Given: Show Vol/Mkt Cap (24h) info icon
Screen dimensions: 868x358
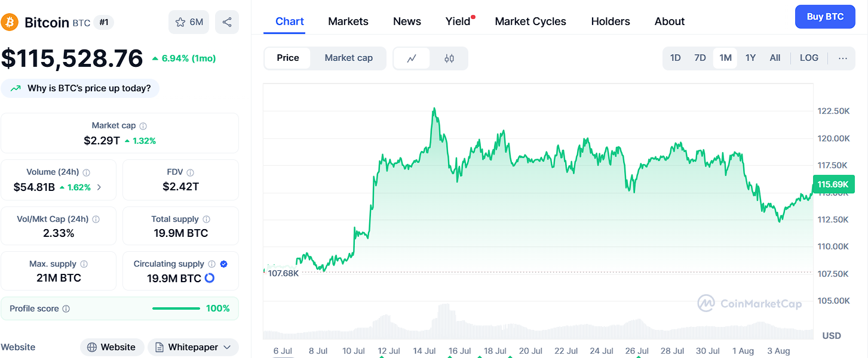Looking at the screenshot, I should (96, 220).
